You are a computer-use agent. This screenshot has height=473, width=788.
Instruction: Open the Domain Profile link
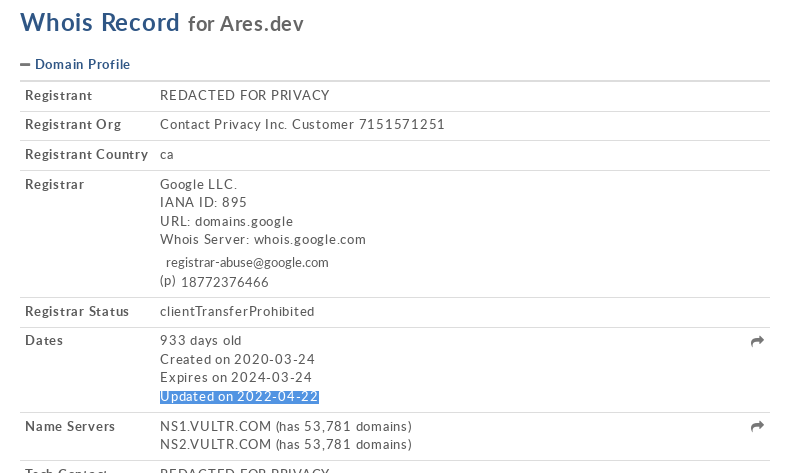click(82, 64)
